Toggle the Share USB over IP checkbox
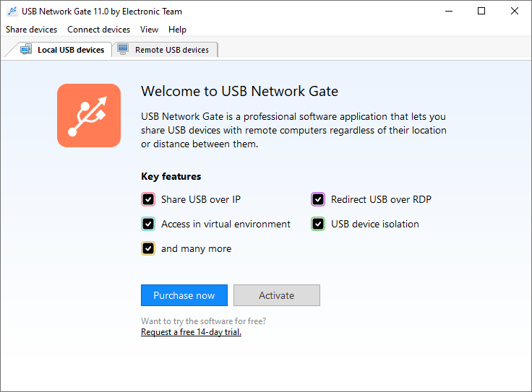This screenshot has width=532, height=392. [x=148, y=200]
